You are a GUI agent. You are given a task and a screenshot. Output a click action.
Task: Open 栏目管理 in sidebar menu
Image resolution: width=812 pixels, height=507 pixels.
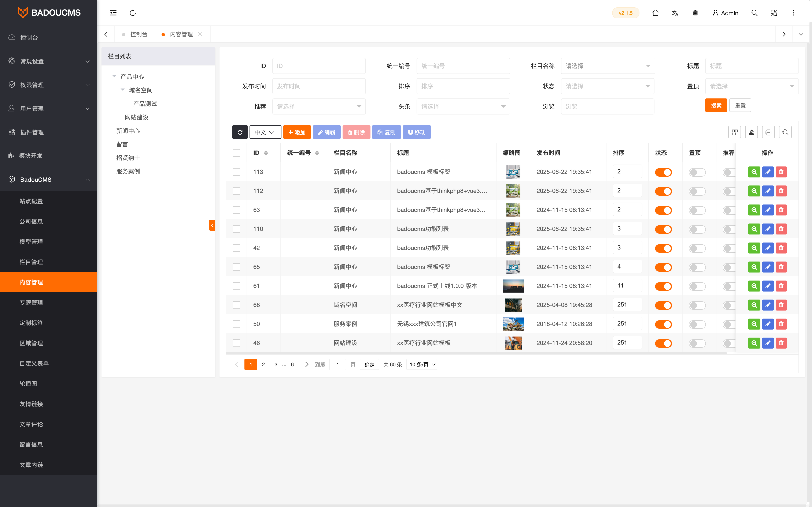[x=31, y=262]
